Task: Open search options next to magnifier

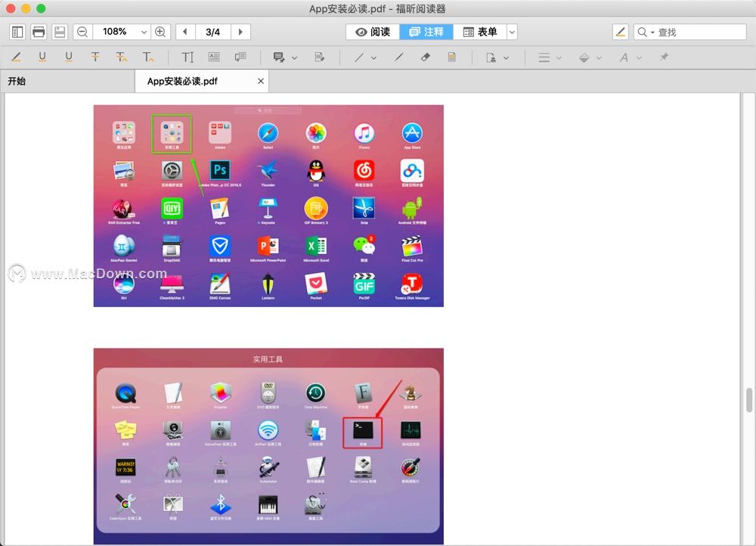Action: 653,33
